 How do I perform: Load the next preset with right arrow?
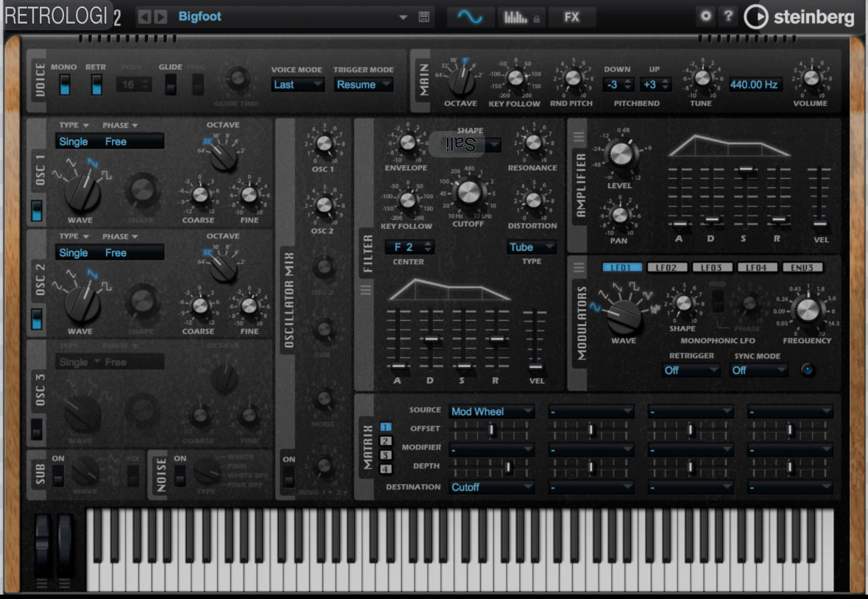pyautogui.click(x=160, y=17)
